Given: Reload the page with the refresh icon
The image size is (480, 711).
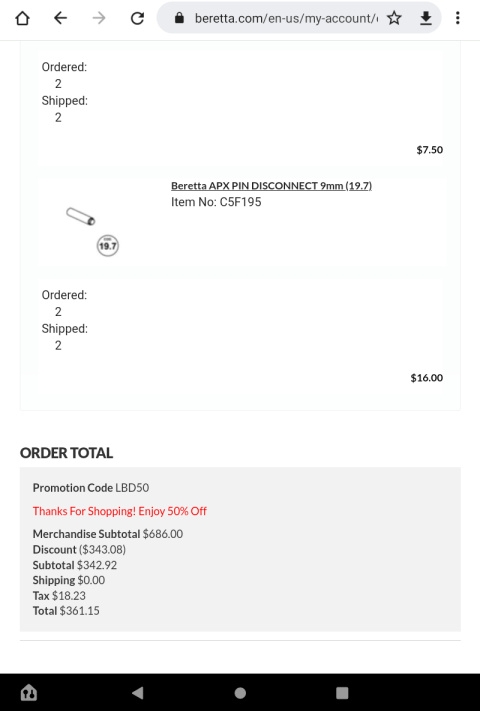Looking at the screenshot, I should pos(137,18).
